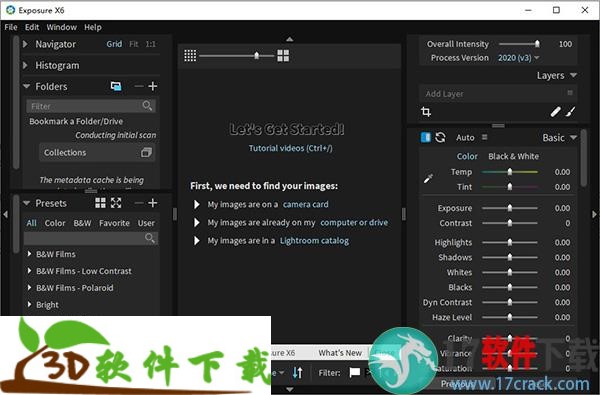
Task: Select Color mode in Basic panel
Action: (x=467, y=156)
